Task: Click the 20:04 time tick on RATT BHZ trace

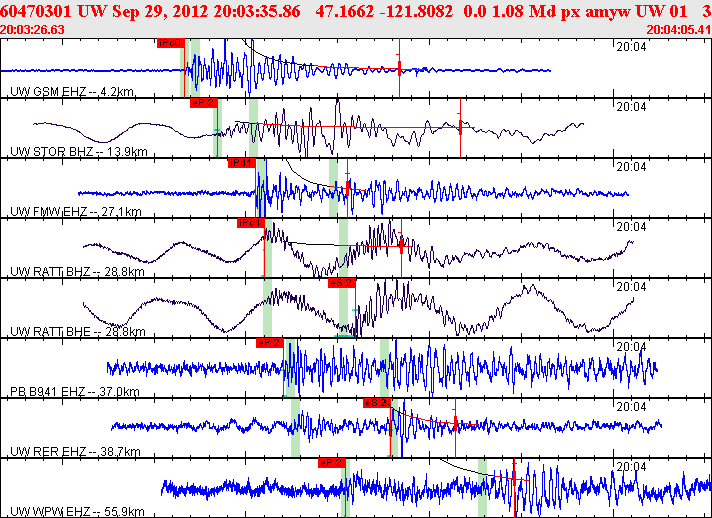Action: click(631, 226)
